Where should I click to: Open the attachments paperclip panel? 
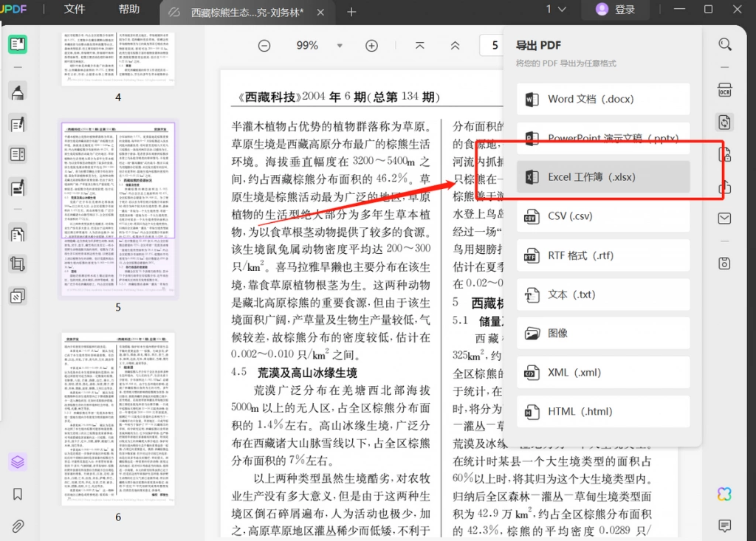pos(18,526)
